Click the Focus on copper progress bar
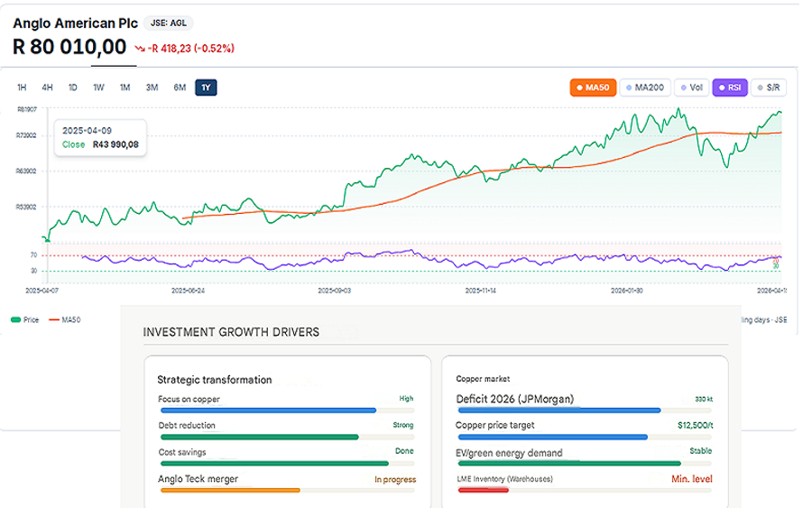Screen dimensions: 812x508 pos(288,411)
